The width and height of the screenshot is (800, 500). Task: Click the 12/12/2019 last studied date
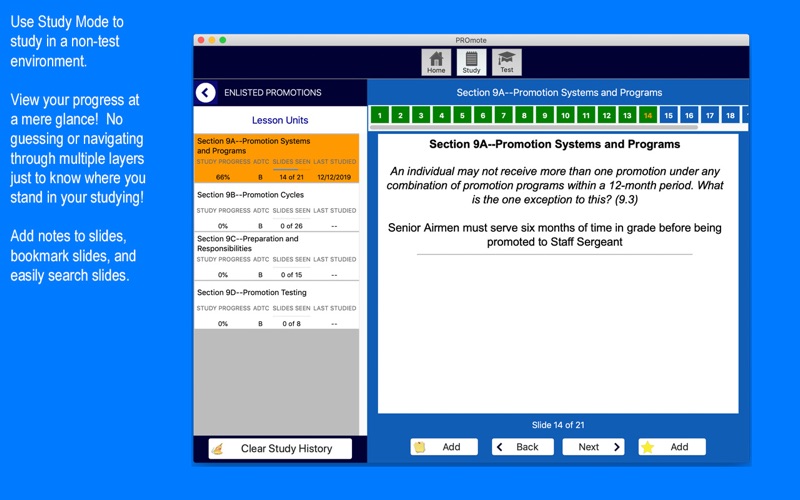(x=334, y=177)
